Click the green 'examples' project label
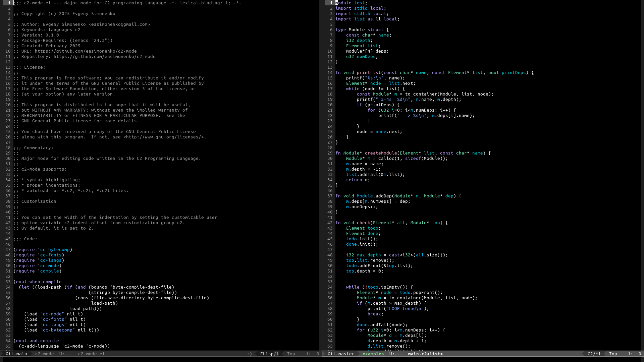 point(373,354)
